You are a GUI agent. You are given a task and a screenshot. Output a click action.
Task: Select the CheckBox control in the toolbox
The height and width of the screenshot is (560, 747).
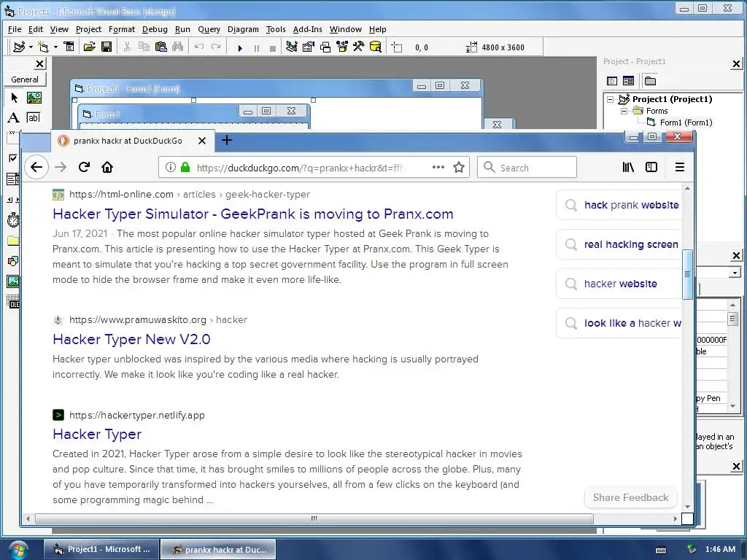click(13, 158)
